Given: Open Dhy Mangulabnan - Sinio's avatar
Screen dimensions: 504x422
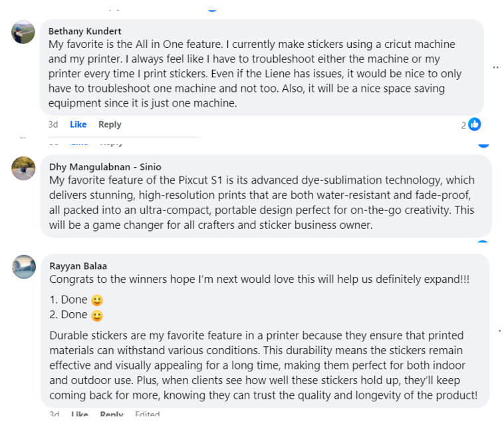Looking at the screenshot, I should click(23, 168).
